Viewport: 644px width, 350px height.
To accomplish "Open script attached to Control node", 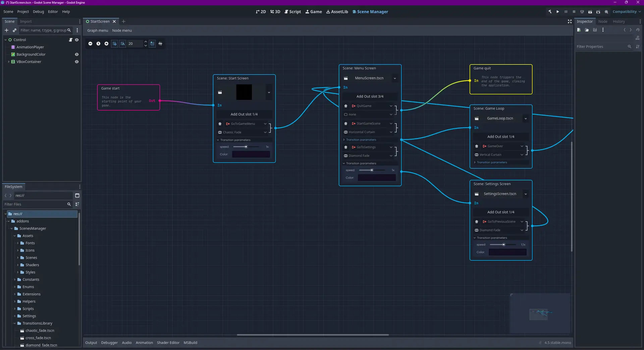I will coord(70,40).
